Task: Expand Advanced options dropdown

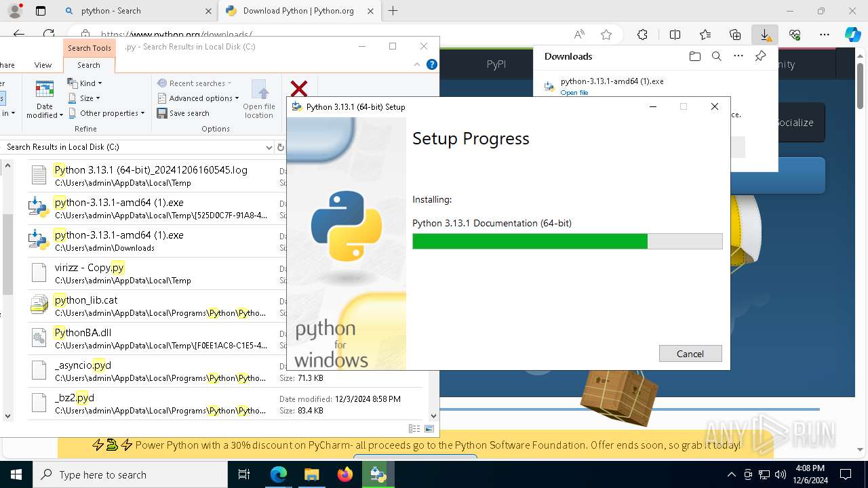Action: [x=198, y=98]
